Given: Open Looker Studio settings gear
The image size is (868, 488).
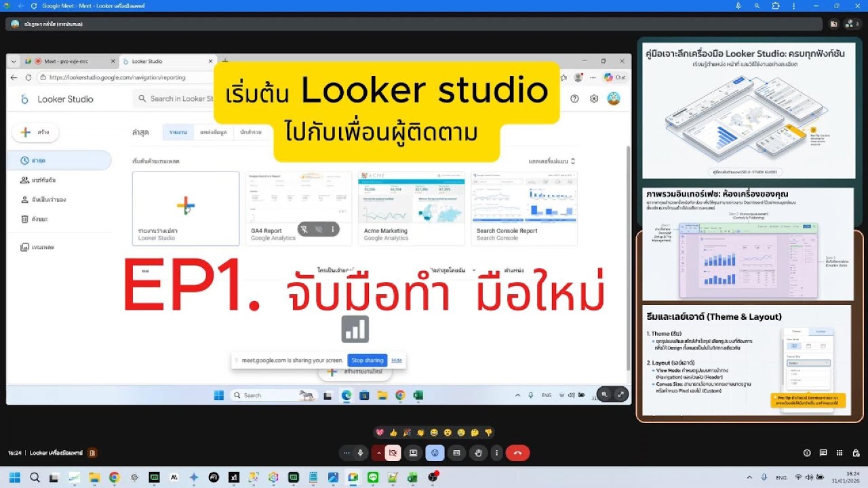Looking at the screenshot, I should (594, 99).
